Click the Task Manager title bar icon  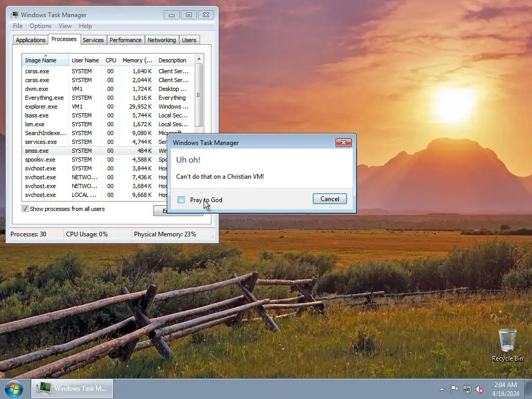point(14,15)
